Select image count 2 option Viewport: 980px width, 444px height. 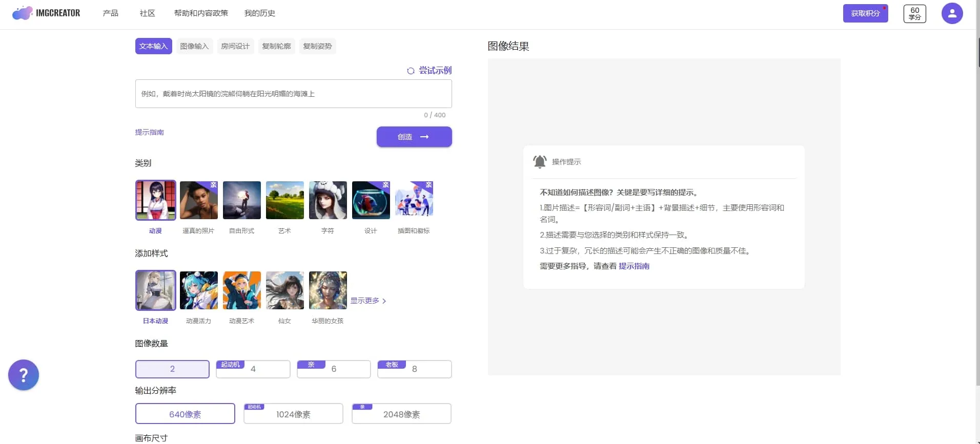[172, 369]
